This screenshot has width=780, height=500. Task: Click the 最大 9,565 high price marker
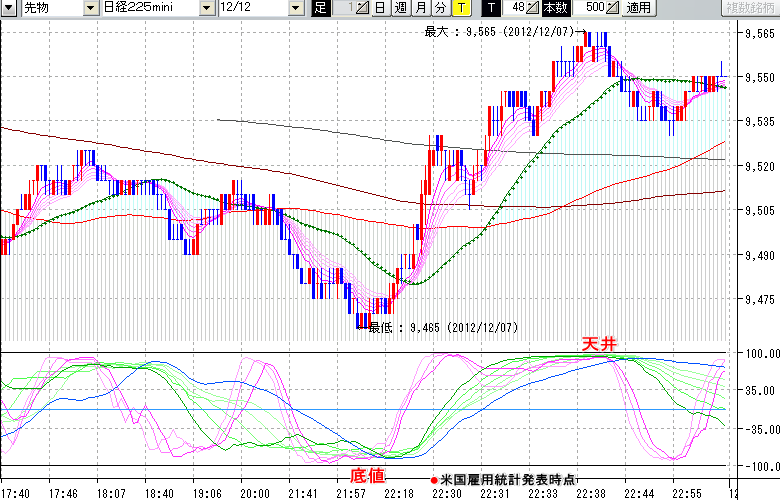[498, 32]
